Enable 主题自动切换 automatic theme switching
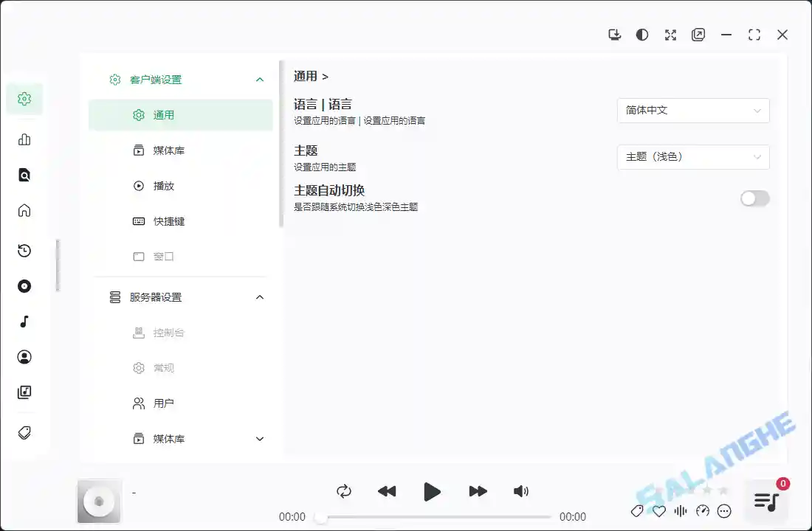This screenshot has height=531, width=812. click(x=754, y=198)
